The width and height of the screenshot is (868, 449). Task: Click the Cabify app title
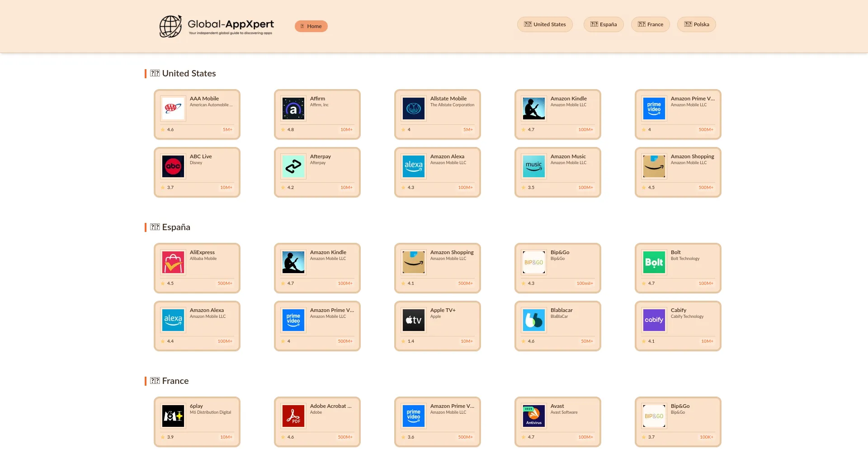[x=679, y=310]
